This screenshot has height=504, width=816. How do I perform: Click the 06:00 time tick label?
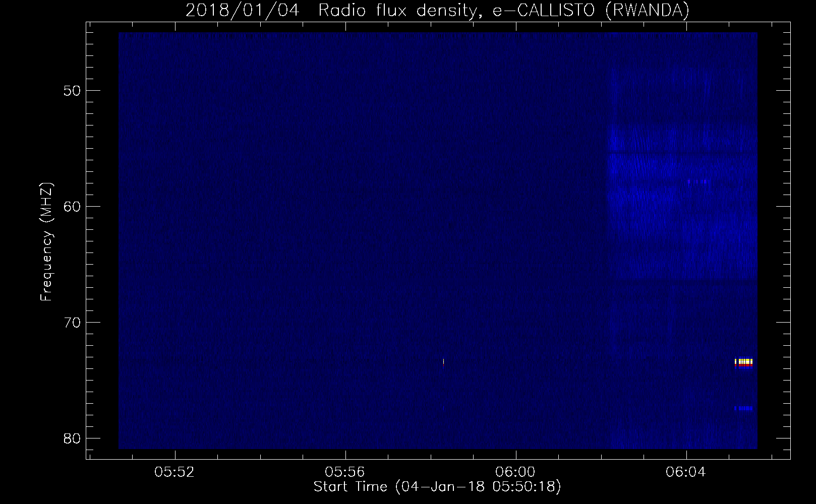point(515,472)
